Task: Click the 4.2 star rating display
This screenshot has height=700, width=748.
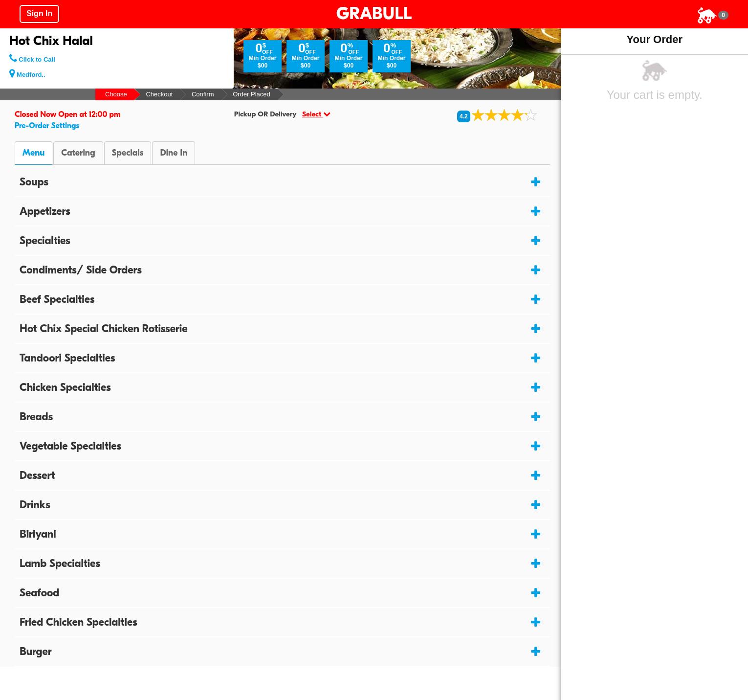Action: tap(497, 115)
